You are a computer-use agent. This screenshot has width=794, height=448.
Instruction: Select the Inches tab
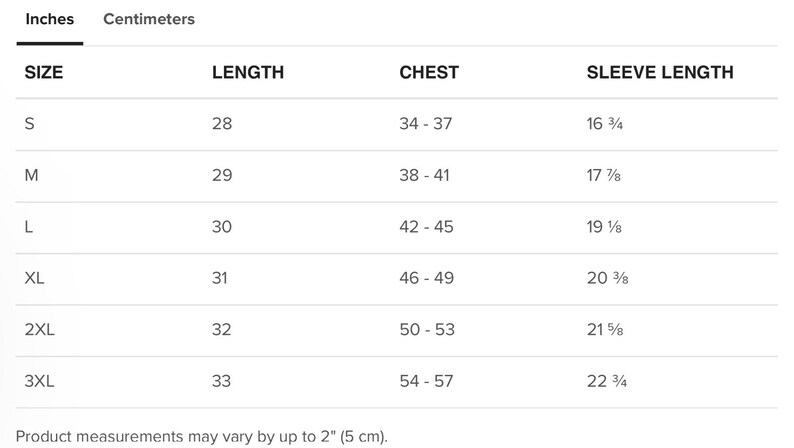click(50, 19)
